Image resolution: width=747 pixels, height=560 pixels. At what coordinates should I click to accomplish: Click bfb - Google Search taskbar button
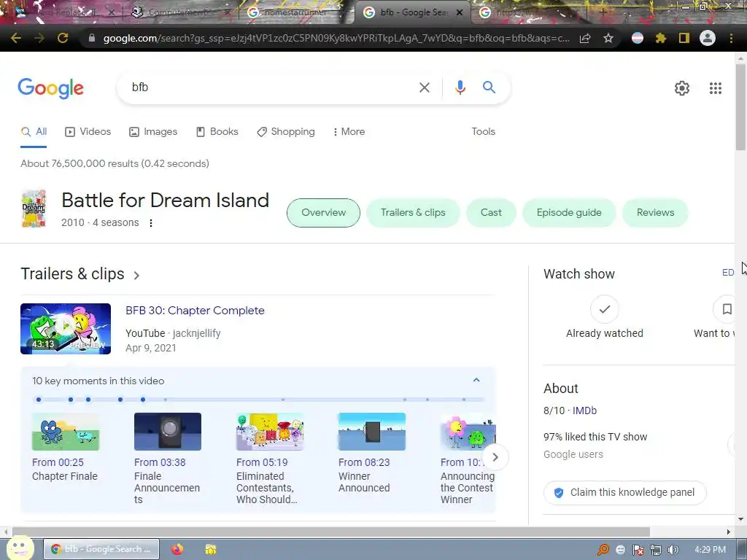(101, 549)
